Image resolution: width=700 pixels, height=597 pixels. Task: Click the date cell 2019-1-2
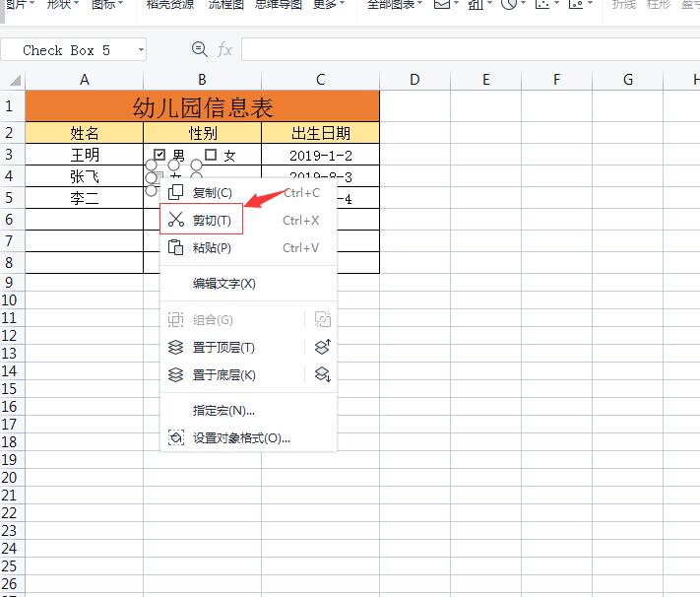pos(321,155)
